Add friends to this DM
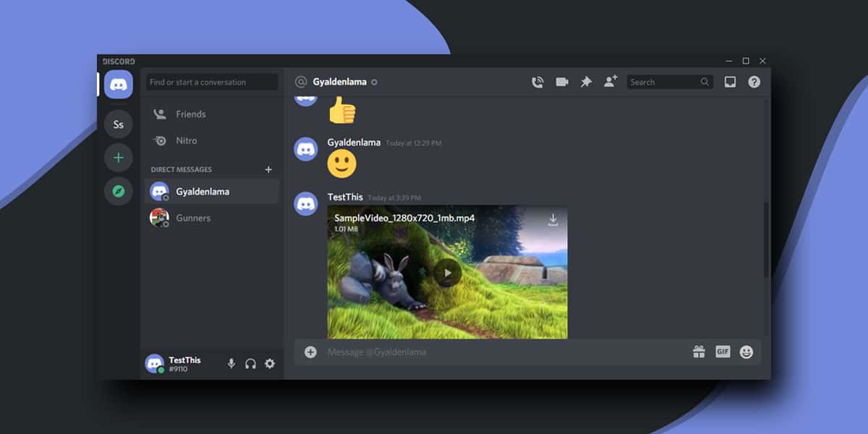Image resolution: width=868 pixels, height=434 pixels. 610,82
